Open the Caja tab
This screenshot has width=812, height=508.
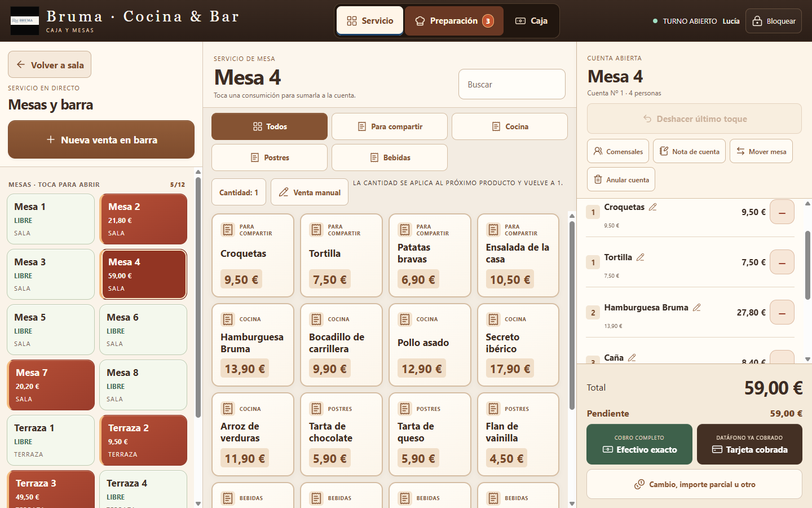click(x=531, y=21)
